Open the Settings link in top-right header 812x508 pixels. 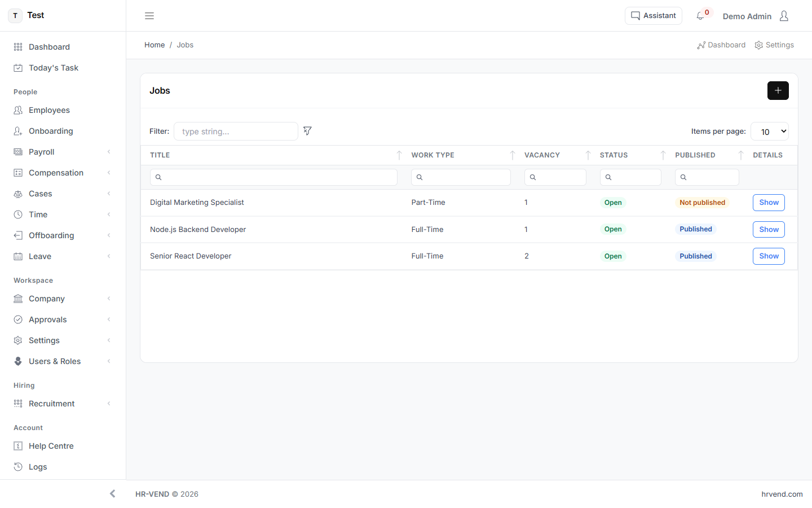[x=774, y=45]
